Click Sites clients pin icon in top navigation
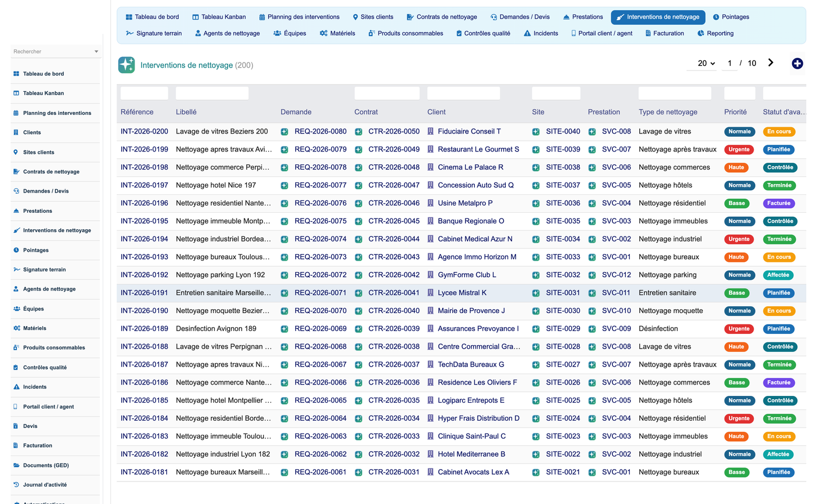 tap(355, 17)
